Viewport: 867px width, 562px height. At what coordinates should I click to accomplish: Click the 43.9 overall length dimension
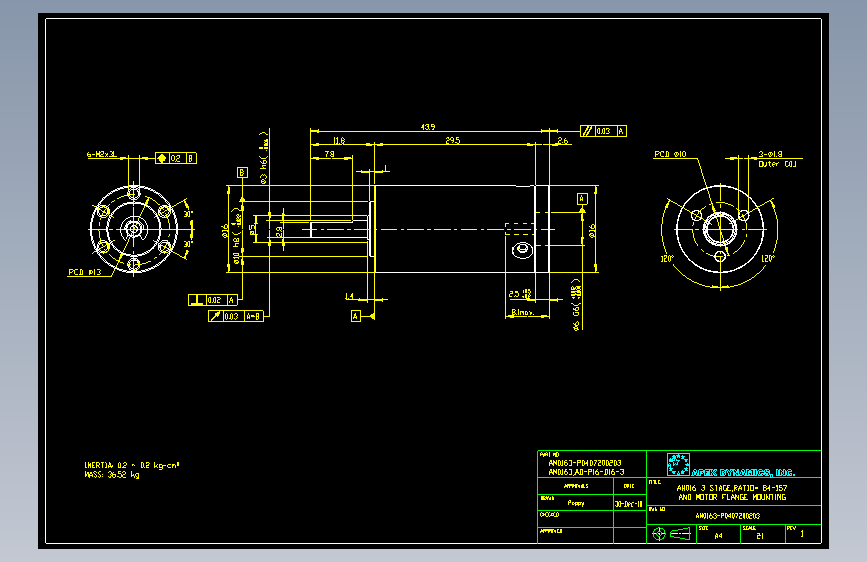coord(428,127)
